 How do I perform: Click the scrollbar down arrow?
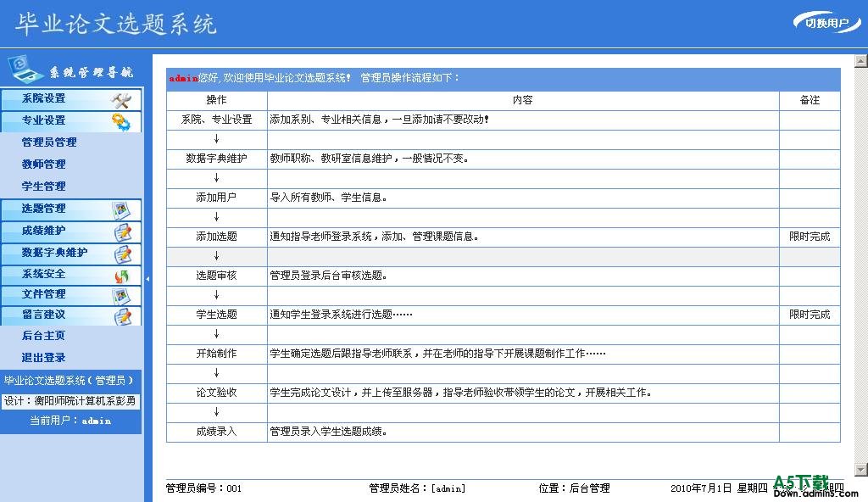(861, 469)
